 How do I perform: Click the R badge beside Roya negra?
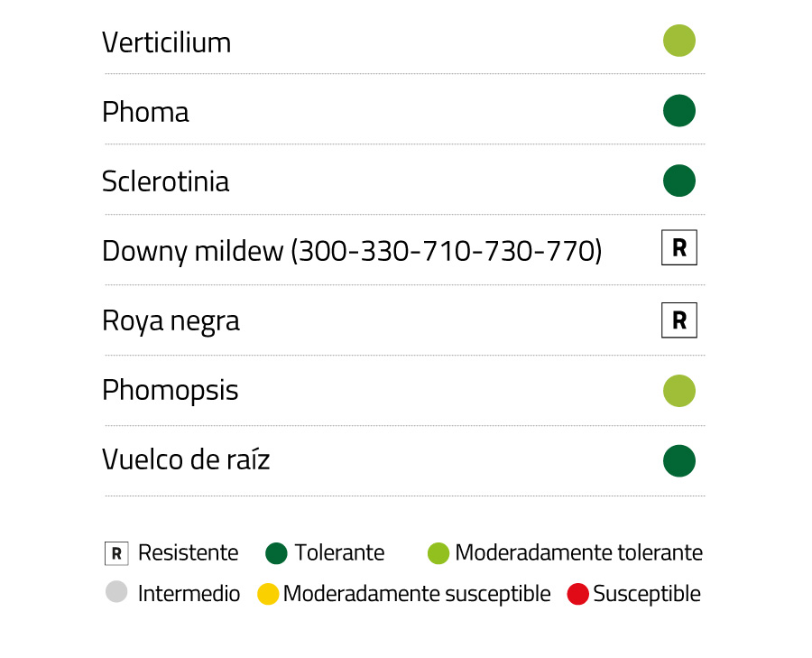pos(678,320)
